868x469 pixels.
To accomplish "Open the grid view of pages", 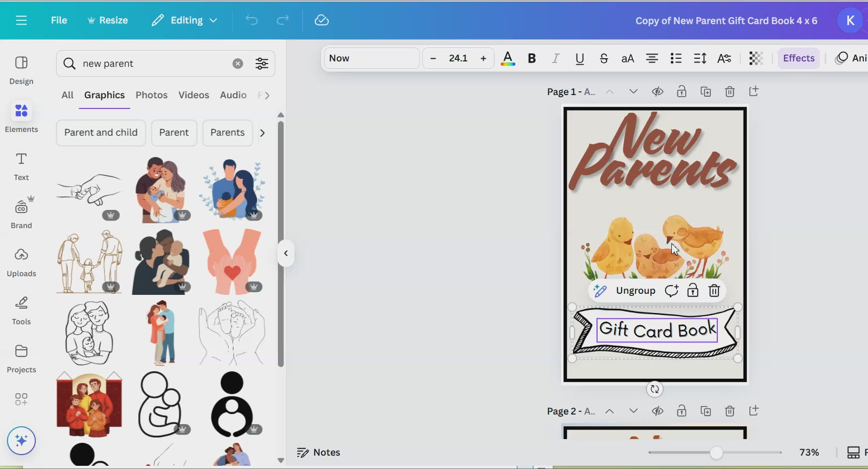I will [x=854, y=452].
